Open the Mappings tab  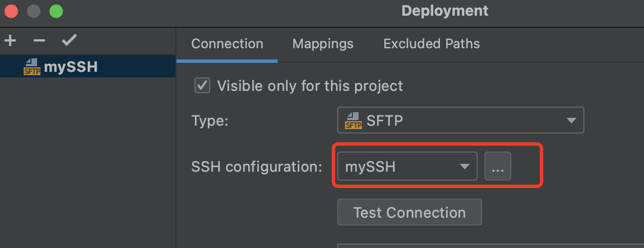tap(323, 44)
